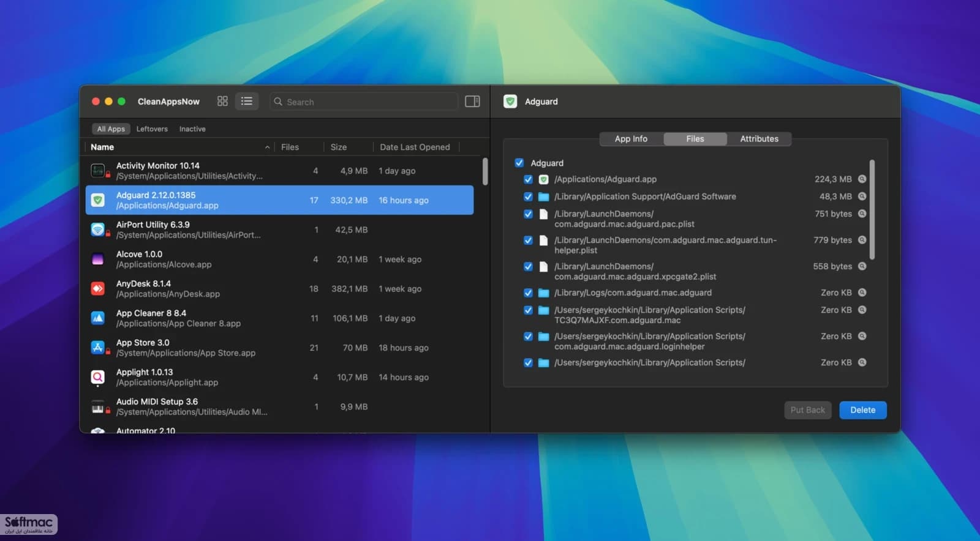Select the Alcove 1.0.0 row
The height and width of the screenshot is (541, 980).
279,259
